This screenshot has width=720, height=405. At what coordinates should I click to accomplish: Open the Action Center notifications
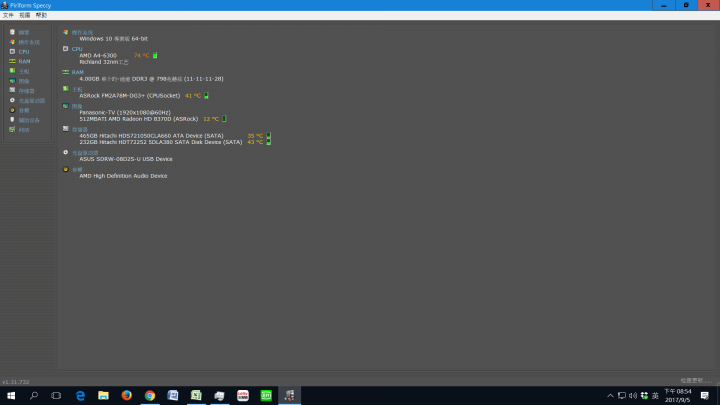[705, 395]
